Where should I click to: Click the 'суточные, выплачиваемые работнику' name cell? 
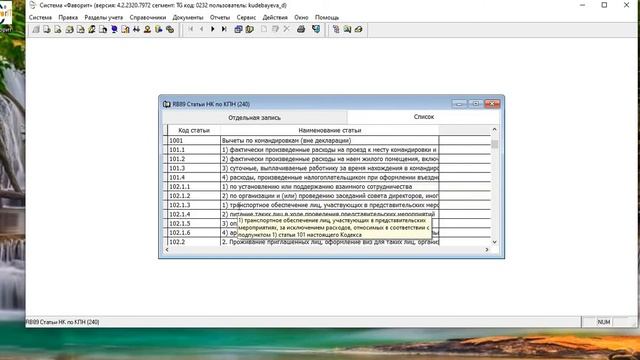[330, 168]
